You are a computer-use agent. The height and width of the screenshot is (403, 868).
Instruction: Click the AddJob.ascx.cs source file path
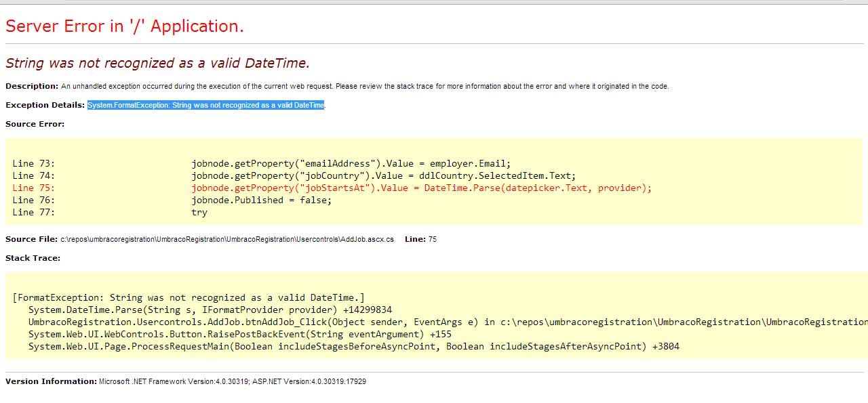(227, 239)
